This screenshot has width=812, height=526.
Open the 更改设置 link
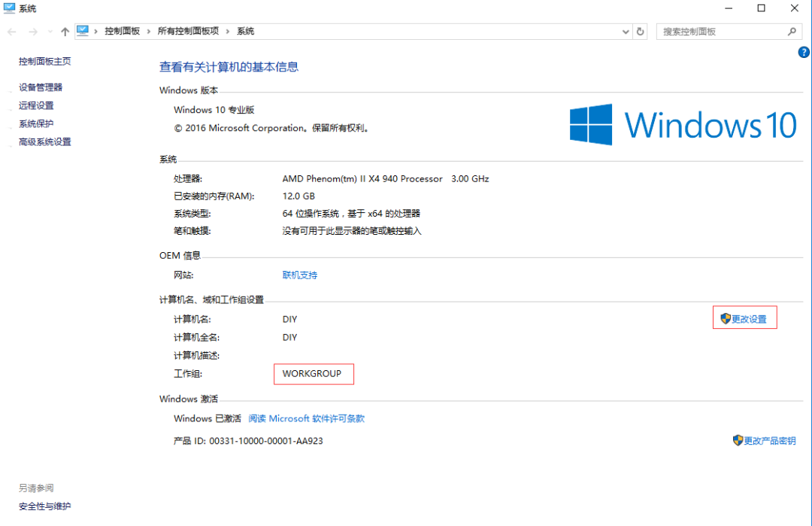(x=748, y=318)
